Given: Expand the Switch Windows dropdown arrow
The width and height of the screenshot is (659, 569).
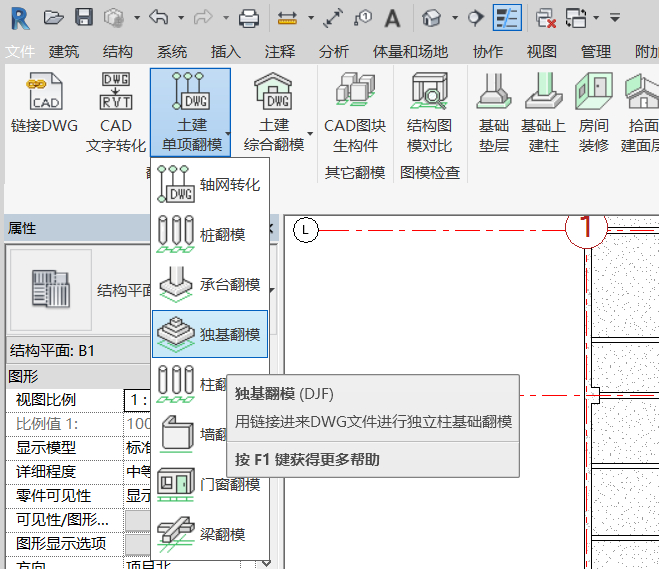Looking at the screenshot, I should [x=596, y=18].
